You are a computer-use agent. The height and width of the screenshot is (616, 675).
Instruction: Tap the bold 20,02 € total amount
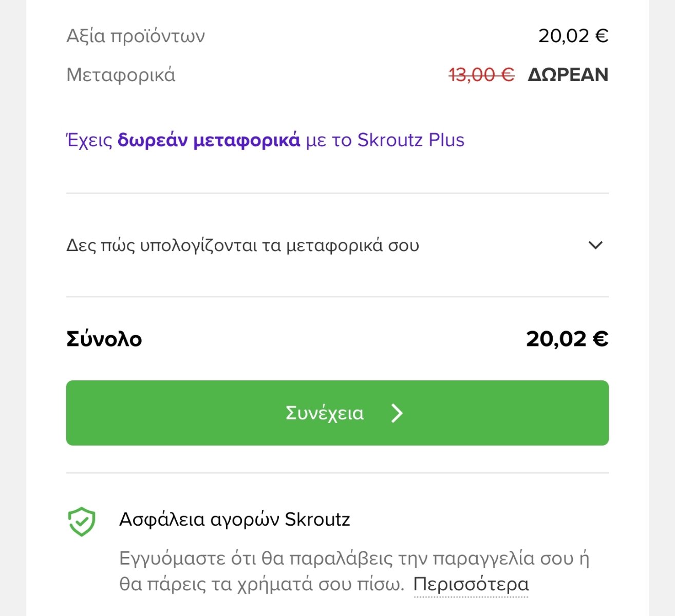tap(567, 339)
